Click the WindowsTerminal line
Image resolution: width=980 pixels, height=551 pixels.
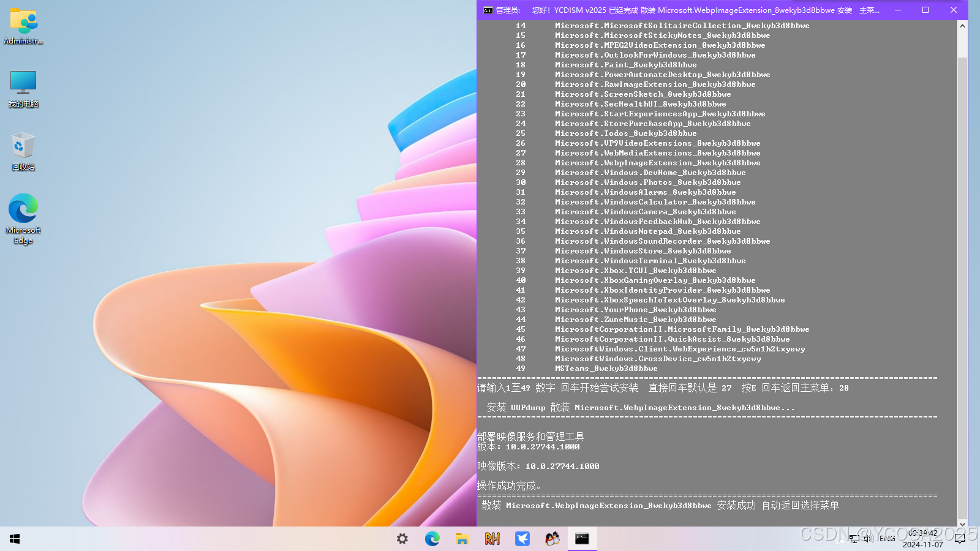tap(630, 261)
